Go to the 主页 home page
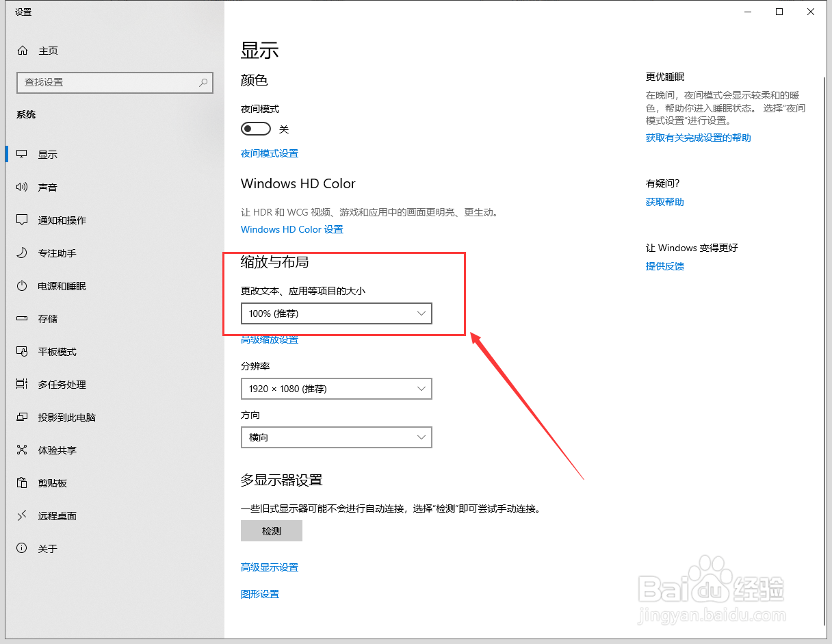The image size is (832, 644). tap(48, 50)
